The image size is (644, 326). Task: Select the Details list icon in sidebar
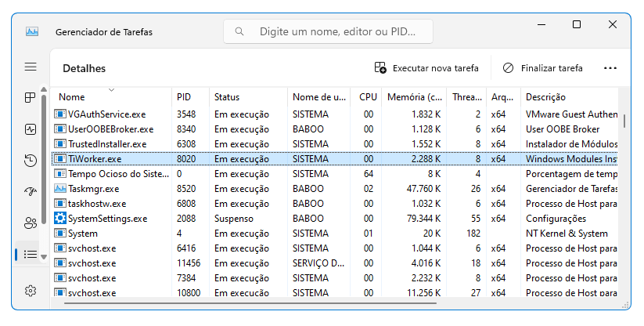point(31,255)
